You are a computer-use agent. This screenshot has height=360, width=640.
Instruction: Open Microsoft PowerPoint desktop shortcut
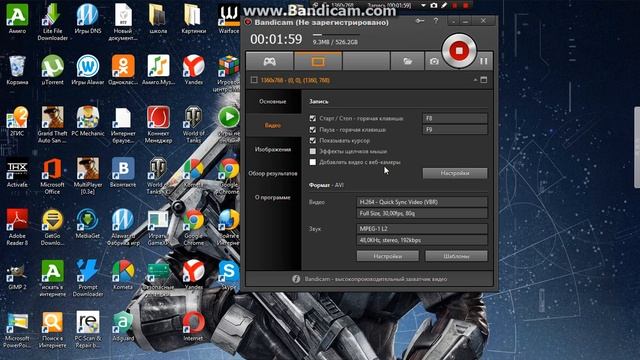[17, 330]
